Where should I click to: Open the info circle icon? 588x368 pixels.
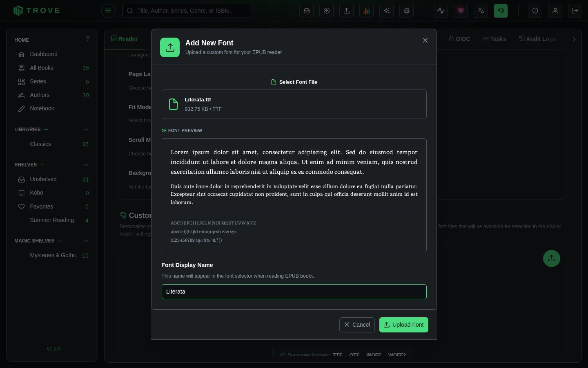(535, 11)
